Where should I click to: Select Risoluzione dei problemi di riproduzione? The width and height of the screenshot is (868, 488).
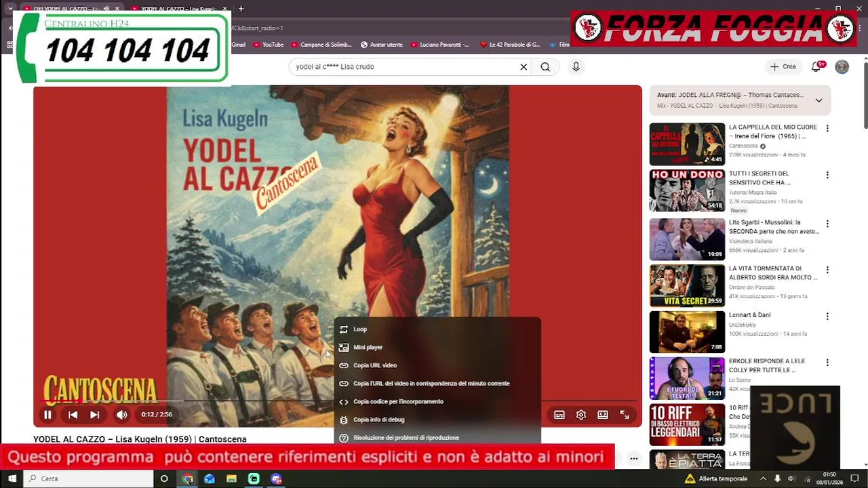[437, 438]
